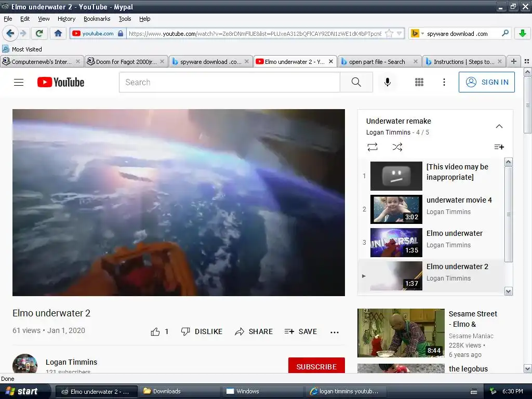Open the Logan Timmins channel avatar
The width and height of the screenshot is (532, 399).
[25, 364]
